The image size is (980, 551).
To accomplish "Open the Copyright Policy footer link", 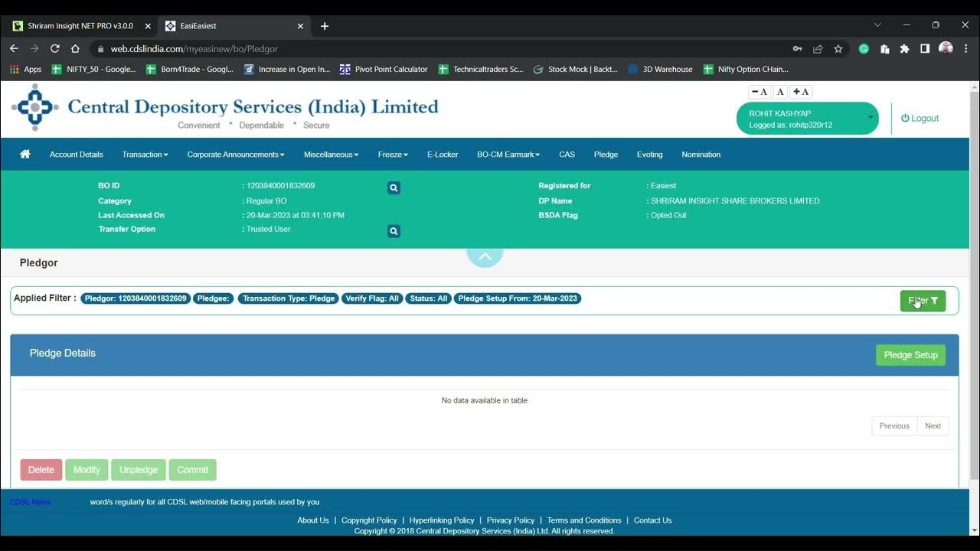I will (369, 520).
